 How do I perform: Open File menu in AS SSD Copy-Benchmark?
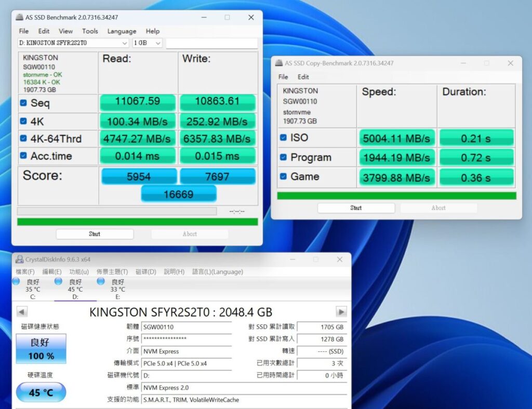[283, 77]
